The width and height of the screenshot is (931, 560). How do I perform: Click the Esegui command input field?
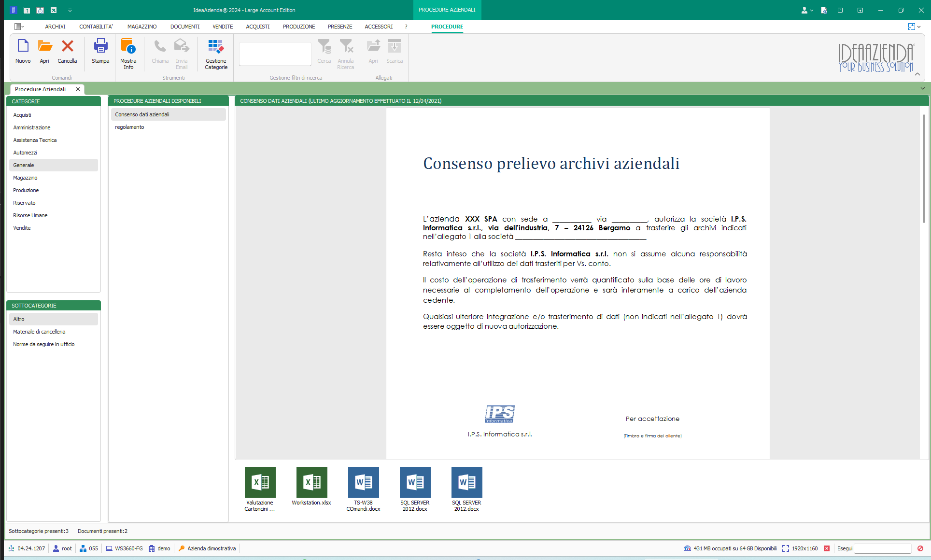pyautogui.click(x=882, y=548)
